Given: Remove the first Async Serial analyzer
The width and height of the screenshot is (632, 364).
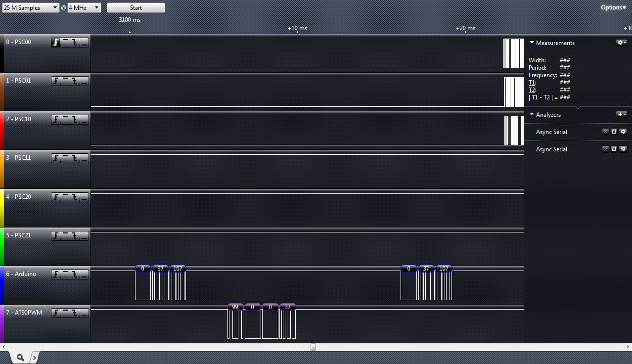Looking at the screenshot, I should click(605, 132).
